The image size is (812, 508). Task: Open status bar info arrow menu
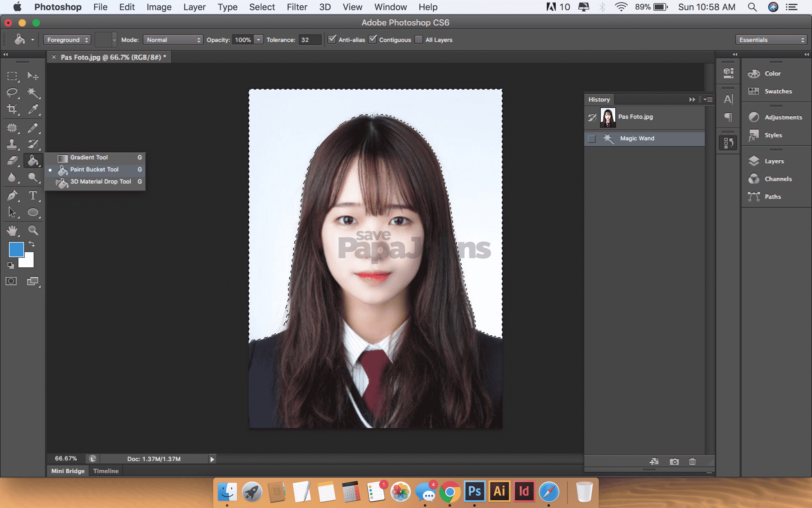[212, 459]
